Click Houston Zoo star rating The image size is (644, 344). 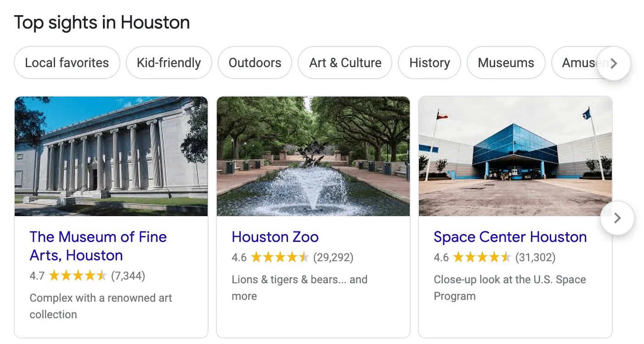click(x=280, y=258)
